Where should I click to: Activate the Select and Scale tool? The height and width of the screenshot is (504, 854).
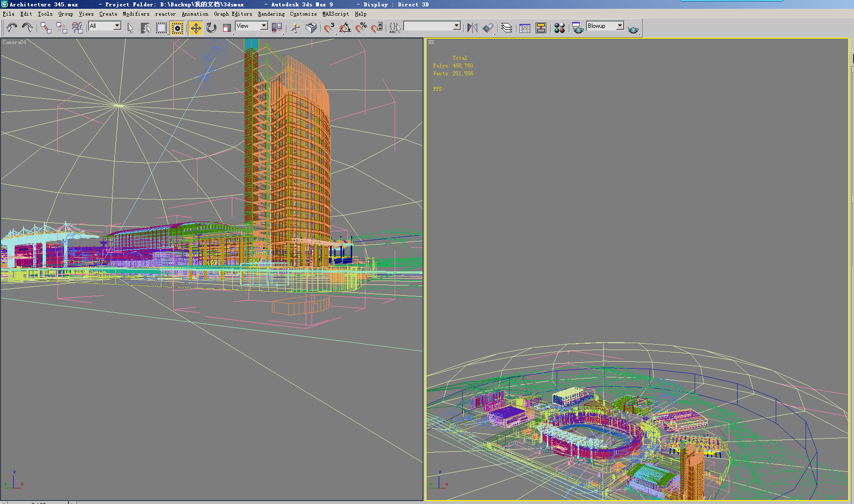[227, 28]
